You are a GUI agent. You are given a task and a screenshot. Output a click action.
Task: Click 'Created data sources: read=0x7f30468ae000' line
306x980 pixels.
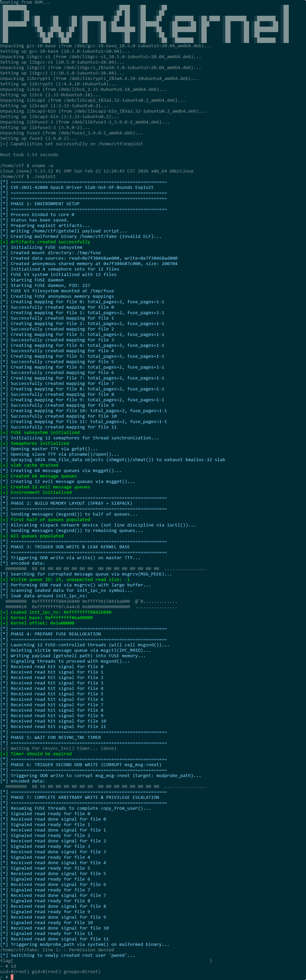(x=89, y=258)
